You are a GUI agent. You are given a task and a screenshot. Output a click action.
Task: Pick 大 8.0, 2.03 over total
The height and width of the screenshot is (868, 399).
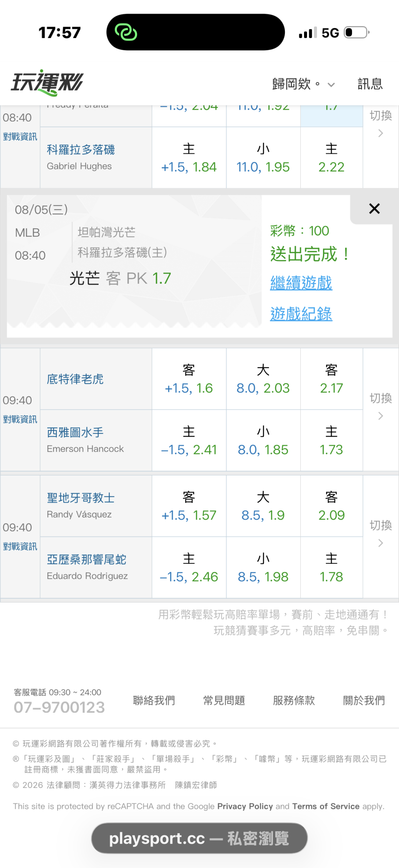click(x=263, y=379)
